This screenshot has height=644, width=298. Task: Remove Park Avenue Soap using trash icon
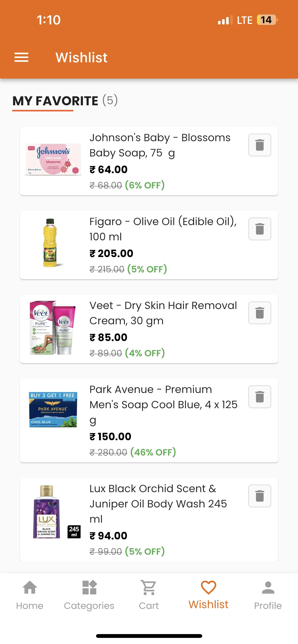tap(260, 397)
